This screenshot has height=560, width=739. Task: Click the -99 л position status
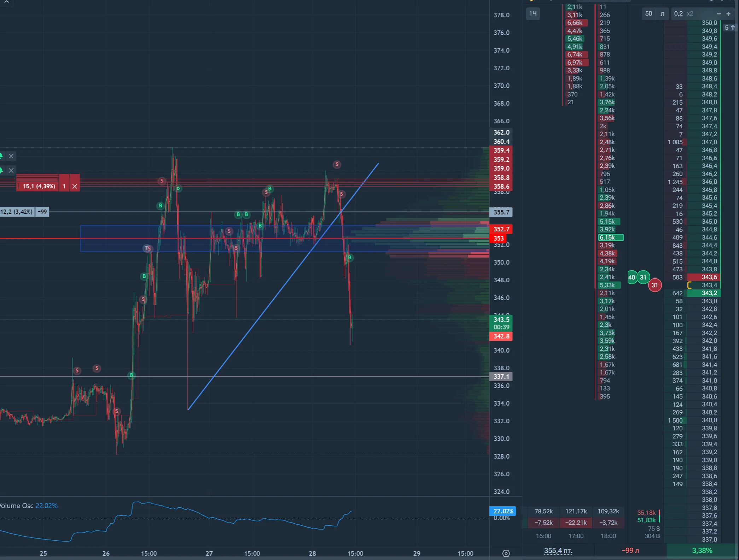[630, 550]
